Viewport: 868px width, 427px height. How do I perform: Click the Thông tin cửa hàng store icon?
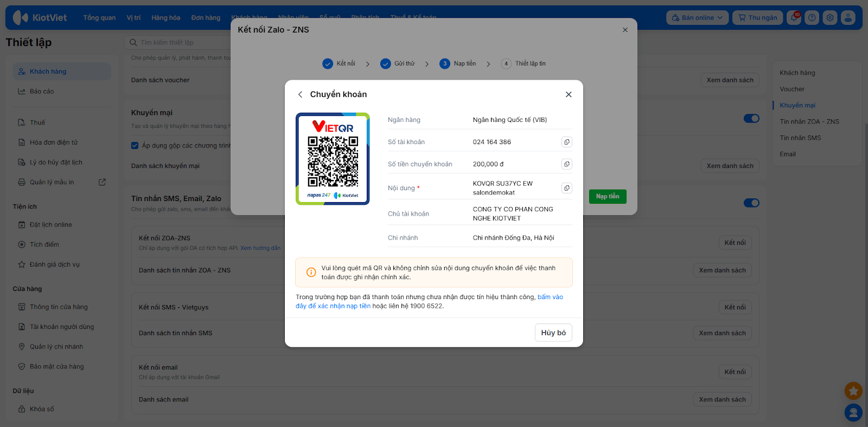tap(22, 307)
